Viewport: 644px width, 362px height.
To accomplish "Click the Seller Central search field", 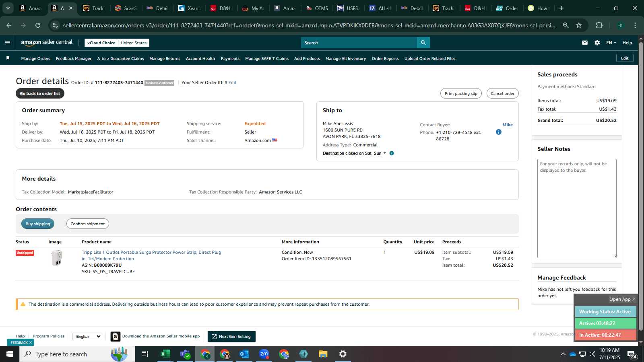I will (359, 43).
